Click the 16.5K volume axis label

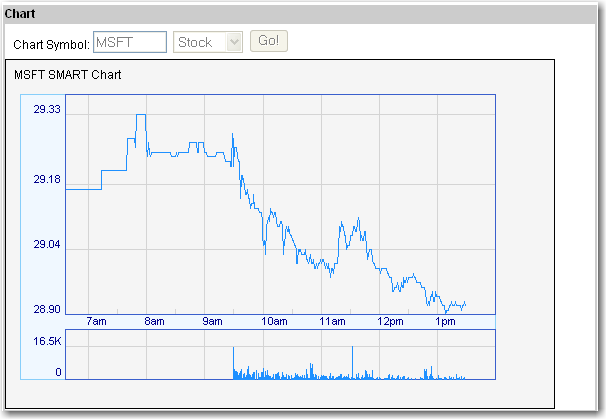[47, 341]
